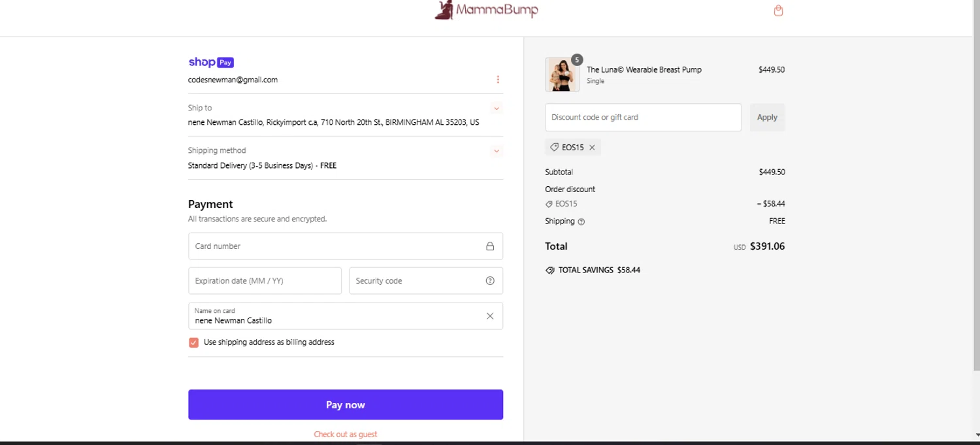Click the Name on card field
Viewport: 980px width, 445px height.
tap(346, 316)
